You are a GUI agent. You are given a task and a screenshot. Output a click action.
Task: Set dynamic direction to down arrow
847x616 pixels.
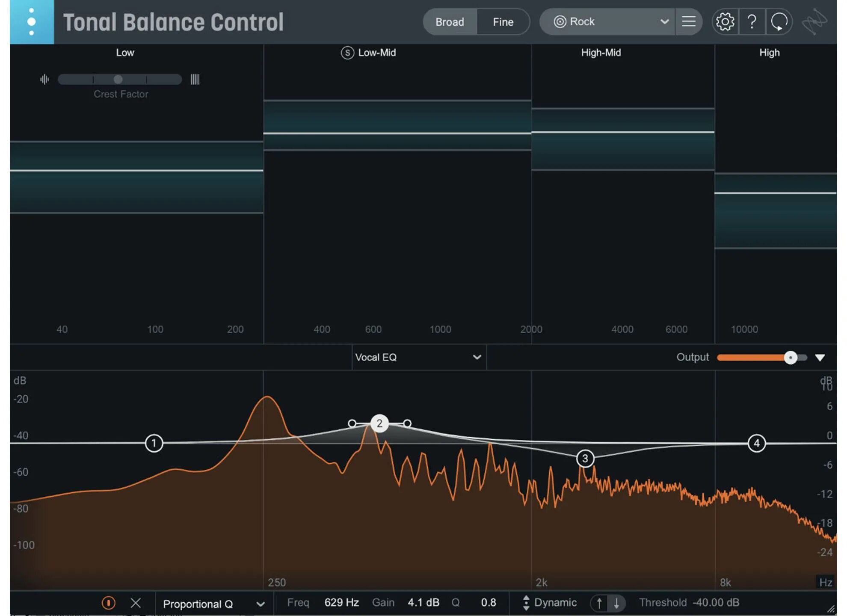(616, 603)
